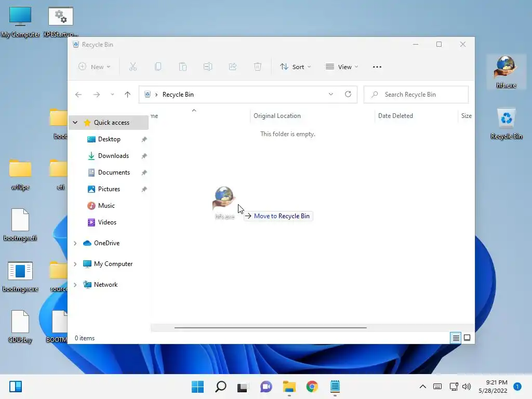Screen dimensions: 532x399
Task: Sort by Size column header
Action: point(466,116)
